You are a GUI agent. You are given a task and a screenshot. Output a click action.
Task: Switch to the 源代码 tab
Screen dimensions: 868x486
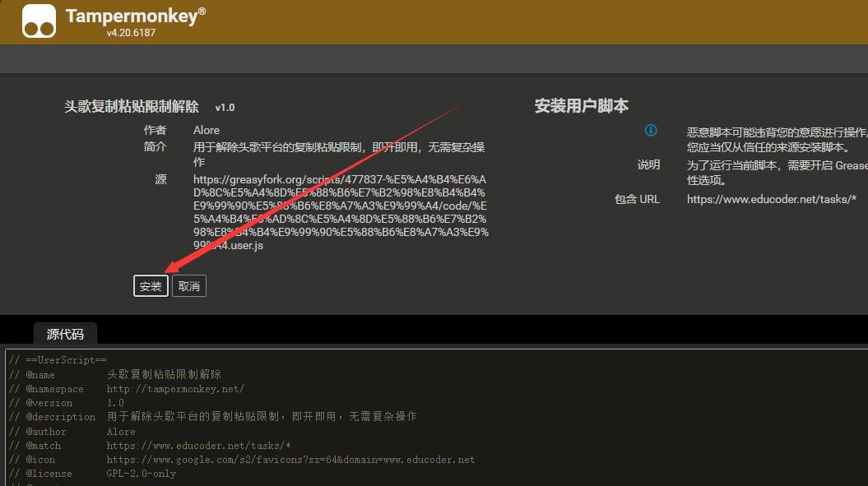click(x=65, y=334)
